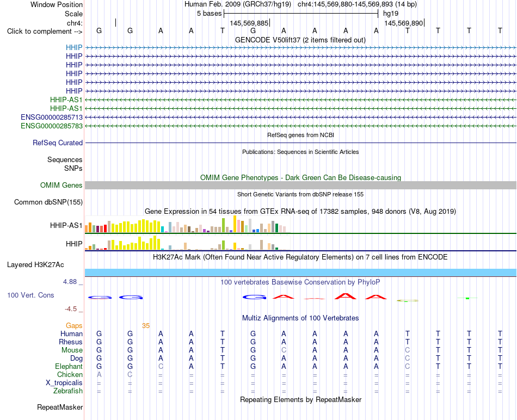Click the '4.88' PhyloP upper scale value

[70, 282]
